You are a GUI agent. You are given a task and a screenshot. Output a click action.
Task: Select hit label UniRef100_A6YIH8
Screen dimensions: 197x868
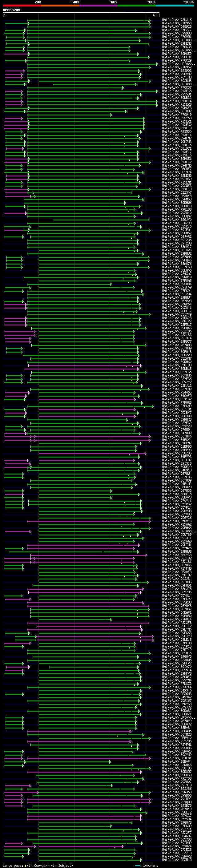[177, 78]
